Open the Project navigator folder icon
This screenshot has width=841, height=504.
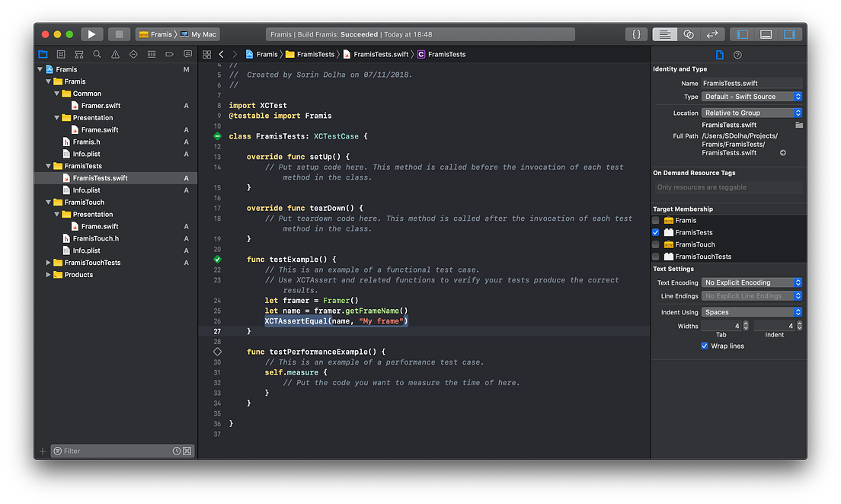(43, 54)
